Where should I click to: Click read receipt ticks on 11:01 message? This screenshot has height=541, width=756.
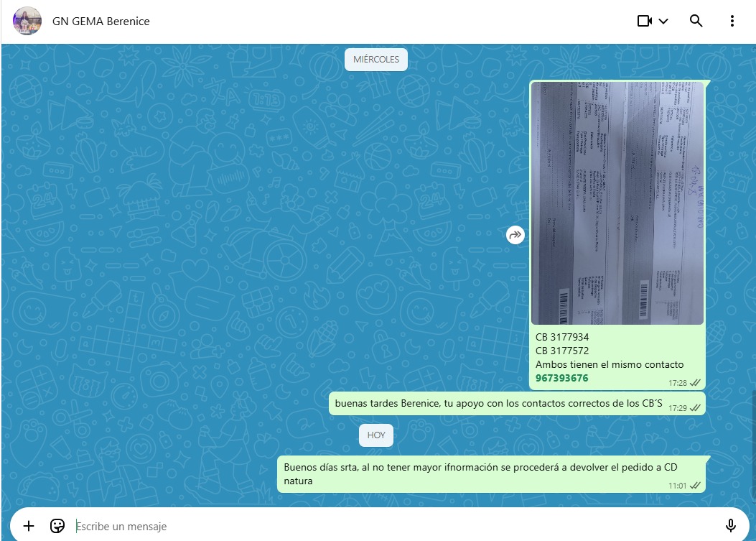pyautogui.click(x=695, y=486)
